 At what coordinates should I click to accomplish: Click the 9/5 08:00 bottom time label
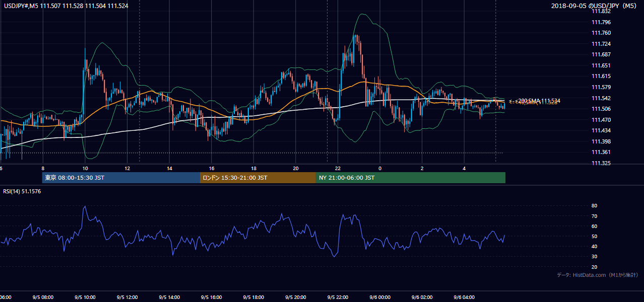click(42, 297)
